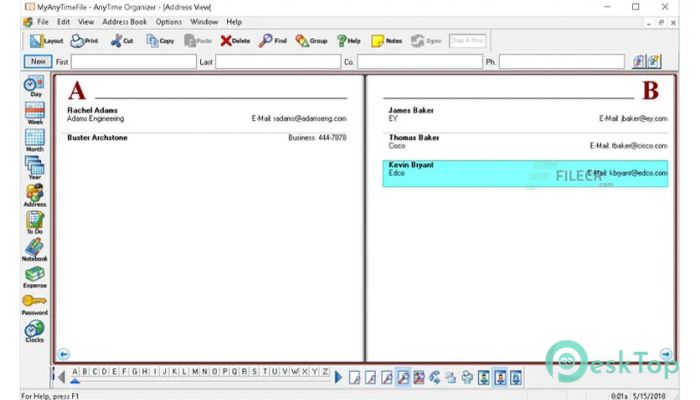Focus the First name field
This screenshot has width=700, height=400.
click(134, 62)
